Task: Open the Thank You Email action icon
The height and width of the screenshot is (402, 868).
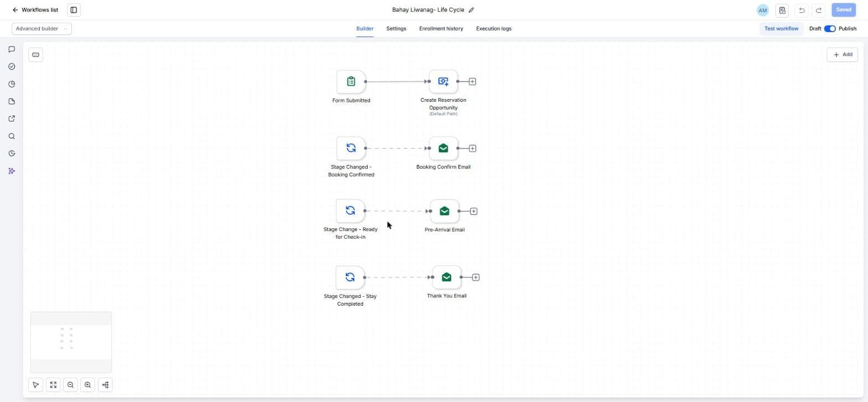Action: click(447, 277)
